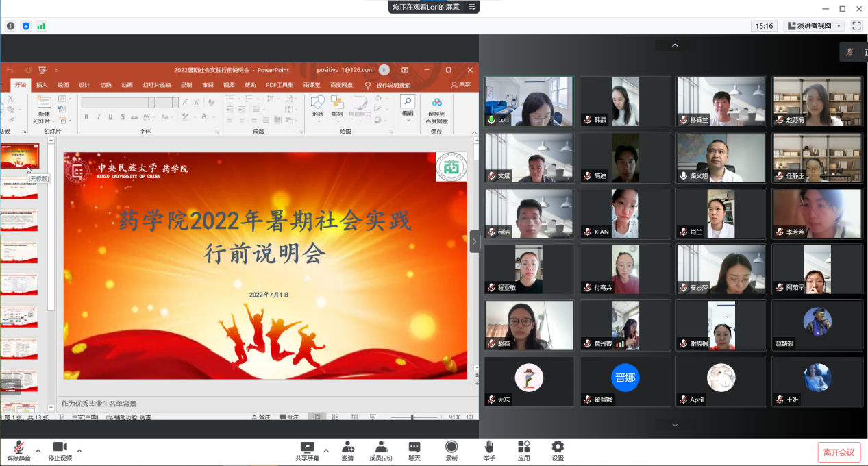Image resolution: width=868 pixels, height=466 pixels.
Task: Open the 演讲者视图 view dropdown
Action: pyautogui.click(x=814, y=26)
